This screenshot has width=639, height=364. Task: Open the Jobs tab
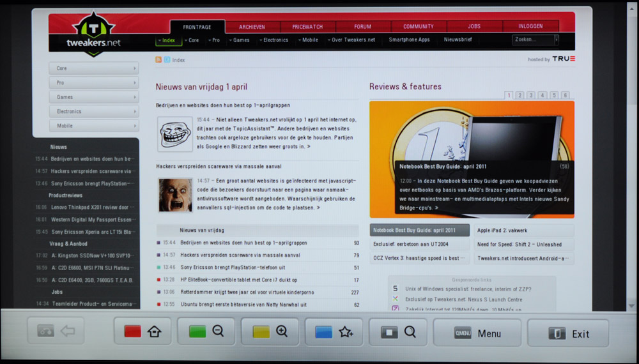coord(474,26)
